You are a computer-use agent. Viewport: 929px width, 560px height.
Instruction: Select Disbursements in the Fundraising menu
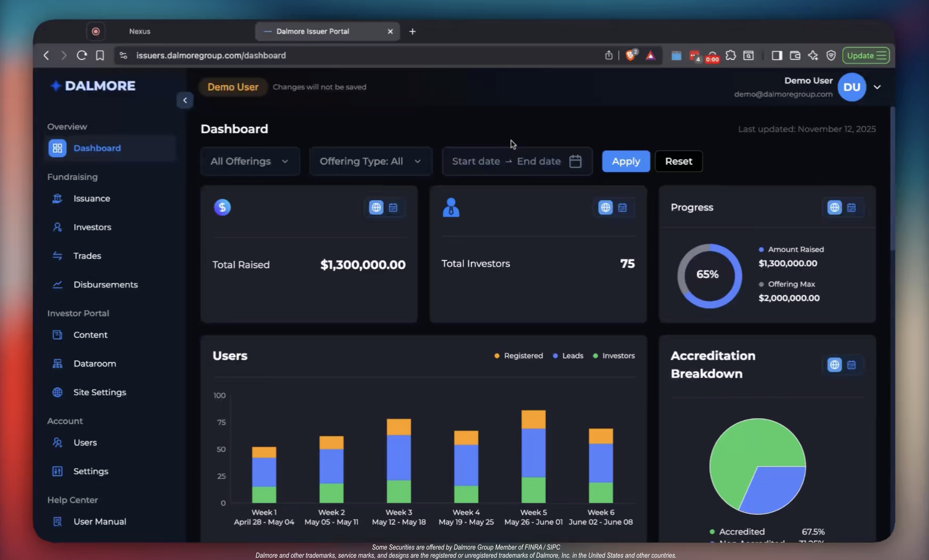pyautogui.click(x=105, y=285)
